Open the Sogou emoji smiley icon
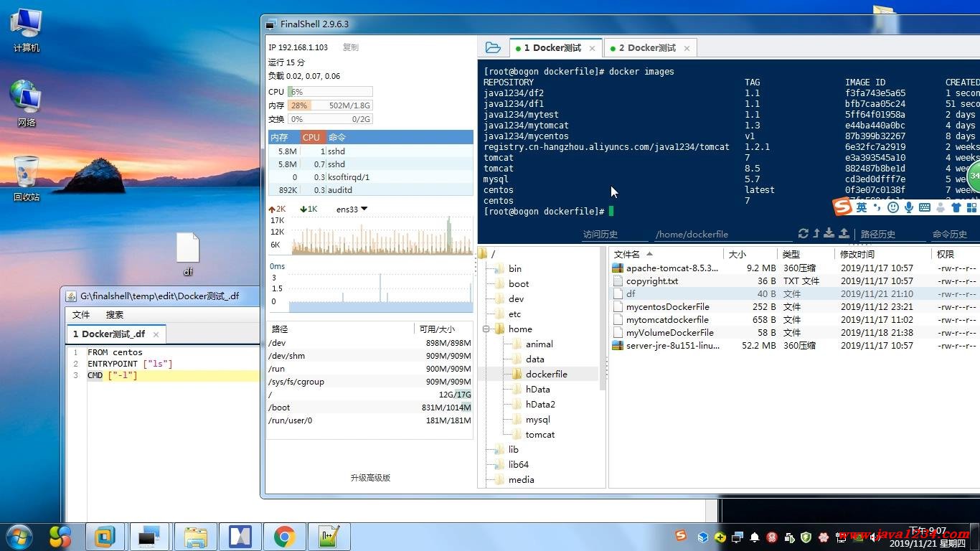The width and height of the screenshot is (980, 551). pyautogui.click(x=893, y=207)
